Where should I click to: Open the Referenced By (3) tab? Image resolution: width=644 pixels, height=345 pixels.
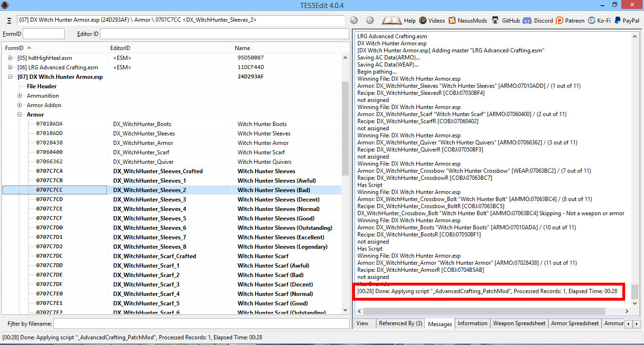[x=400, y=323]
